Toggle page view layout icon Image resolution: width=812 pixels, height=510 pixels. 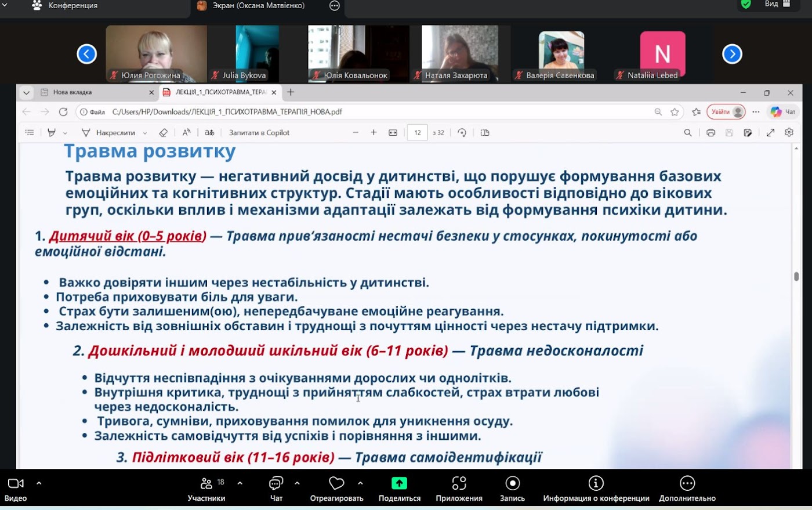[485, 133]
